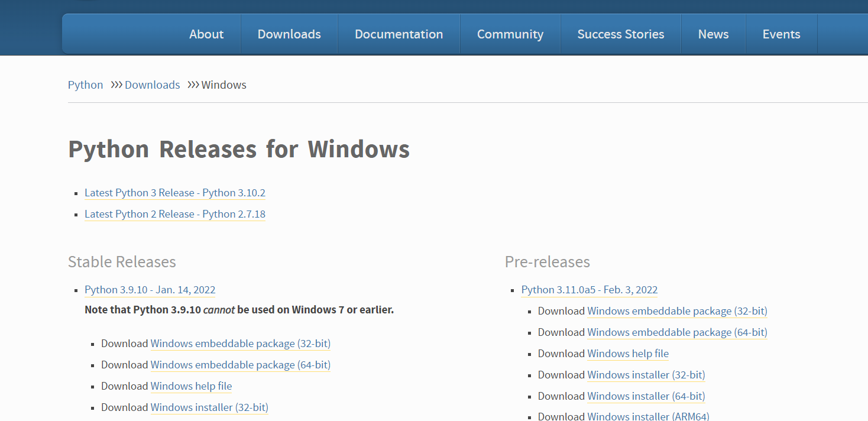Click the Windows breadcrumb text
868x421 pixels.
click(224, 85)
